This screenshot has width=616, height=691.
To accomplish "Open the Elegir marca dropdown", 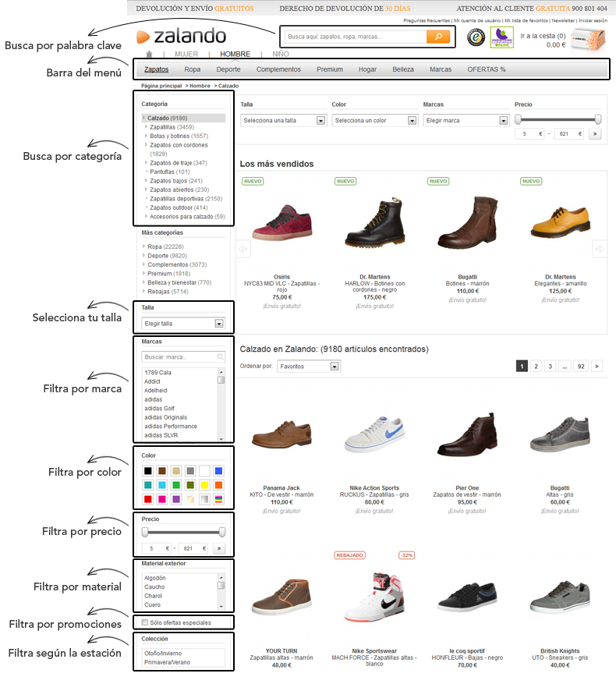I will click(x=466, y=120).
